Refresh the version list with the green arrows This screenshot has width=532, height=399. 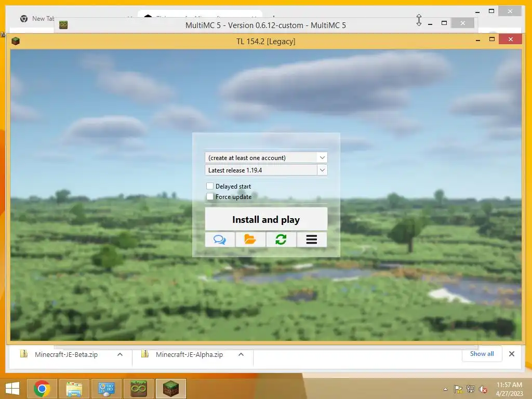point(281,240)
